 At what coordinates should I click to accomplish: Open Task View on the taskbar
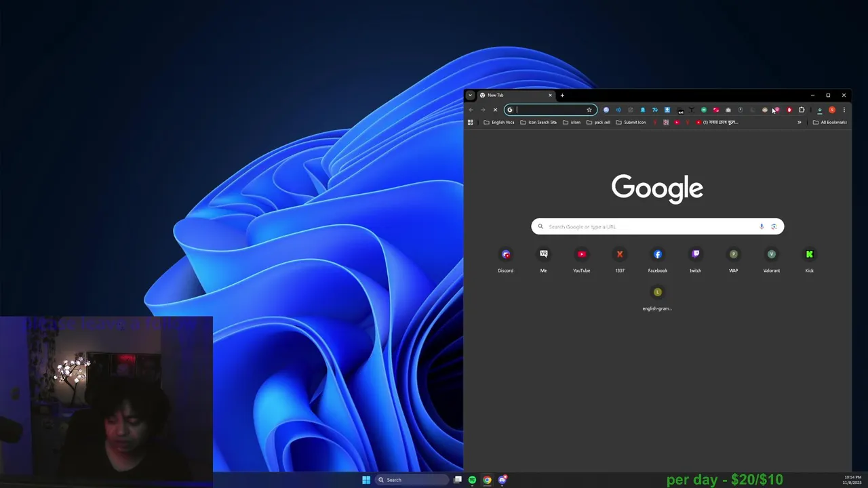tap(458, 480)
